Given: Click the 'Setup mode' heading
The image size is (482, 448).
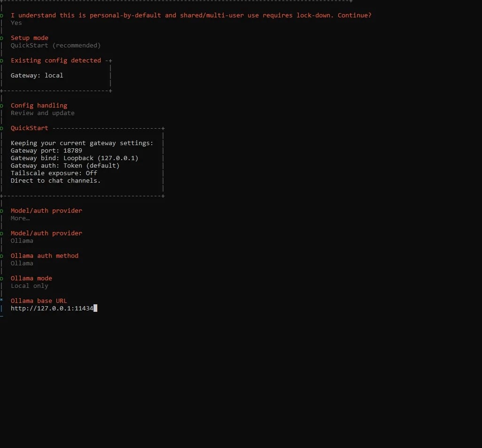Looking at the screenshot, I should coord(30,38).
